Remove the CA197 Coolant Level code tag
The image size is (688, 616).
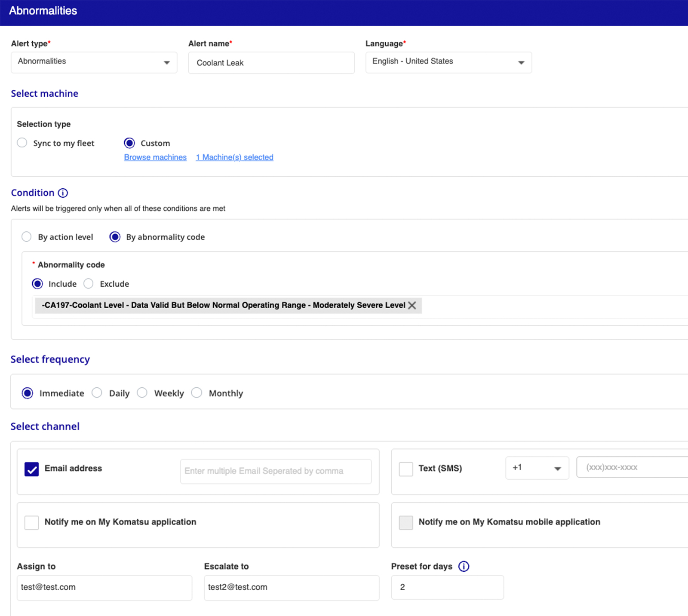(412, 306)
